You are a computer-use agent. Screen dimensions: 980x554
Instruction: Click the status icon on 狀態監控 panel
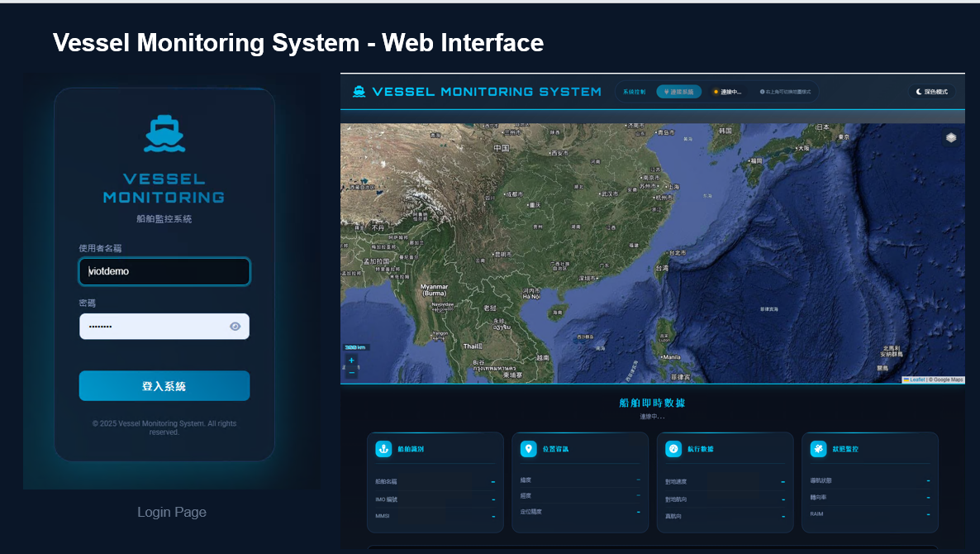pyautogui.click(x=817, y=448)
